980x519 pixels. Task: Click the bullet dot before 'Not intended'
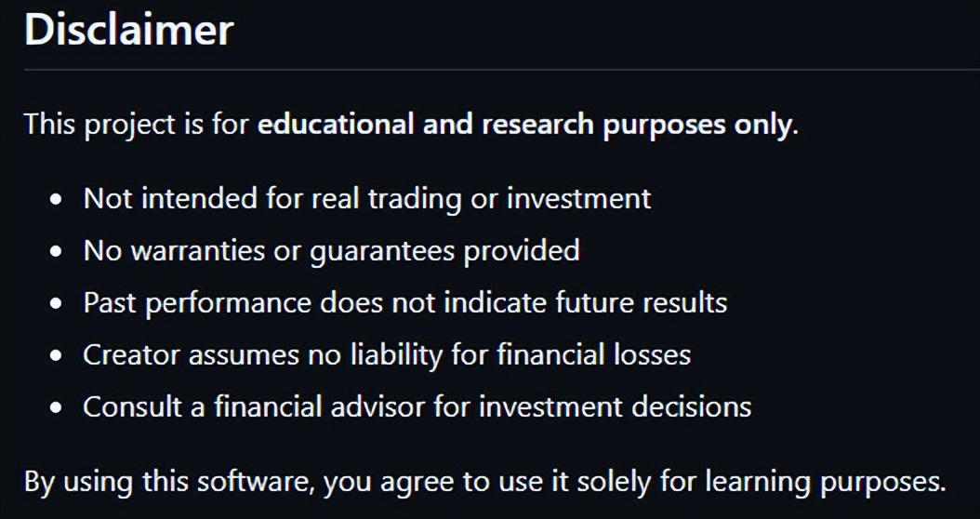coord(58,199)
